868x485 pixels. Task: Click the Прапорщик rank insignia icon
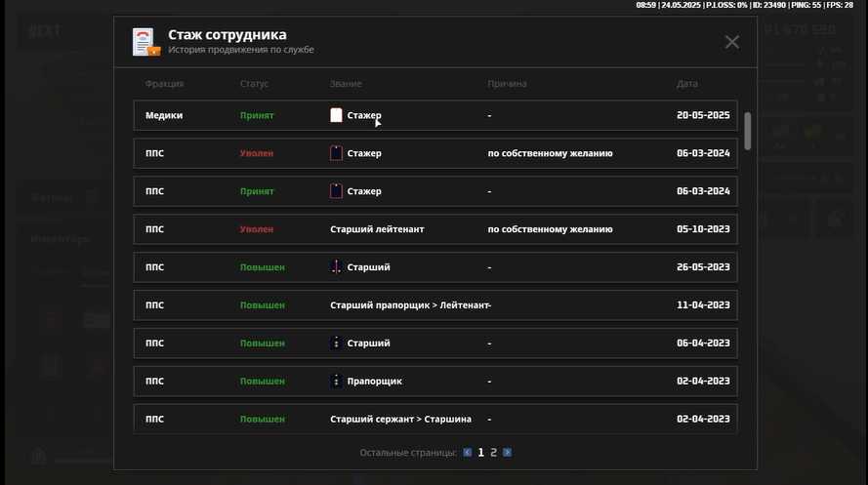click(x=336, y=381)
